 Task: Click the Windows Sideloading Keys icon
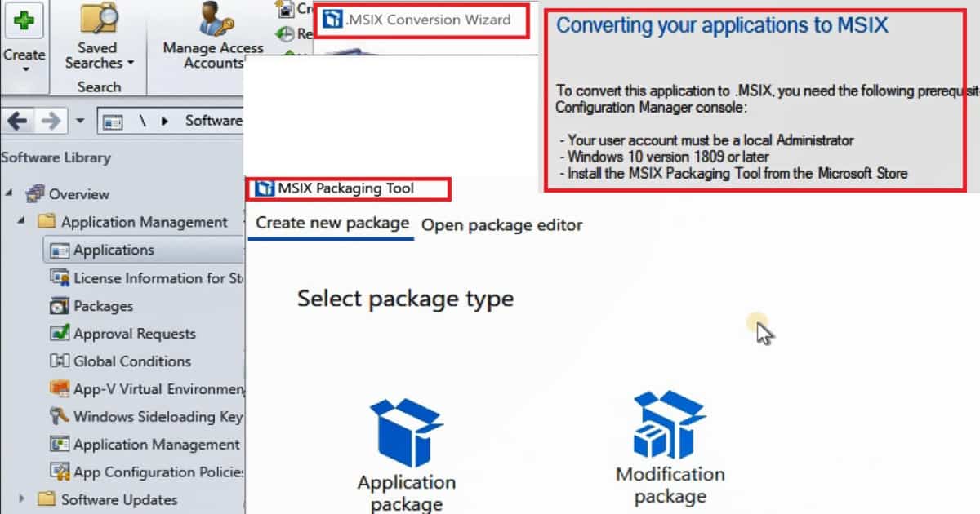tap(60, 416)
